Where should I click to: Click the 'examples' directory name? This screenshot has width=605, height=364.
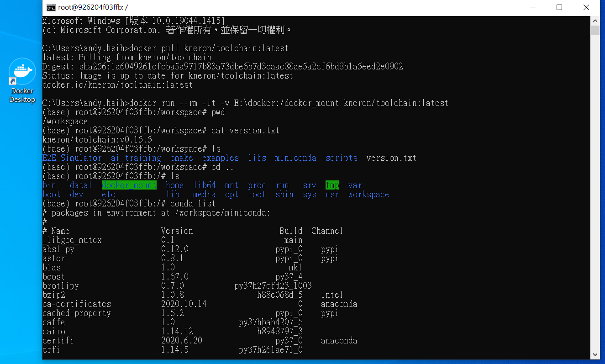point(221,158)
